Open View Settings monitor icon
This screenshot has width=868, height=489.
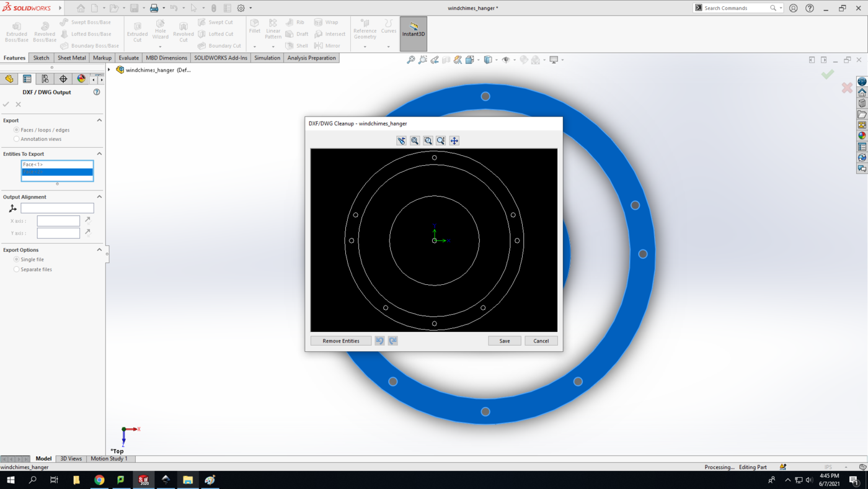coord(554,60)
